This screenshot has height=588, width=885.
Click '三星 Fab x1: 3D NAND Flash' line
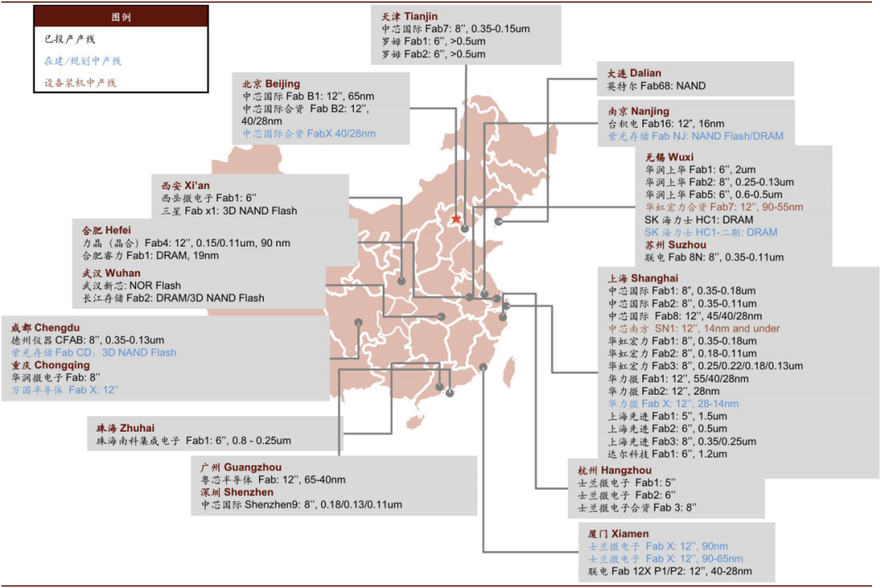coord(229,210)
